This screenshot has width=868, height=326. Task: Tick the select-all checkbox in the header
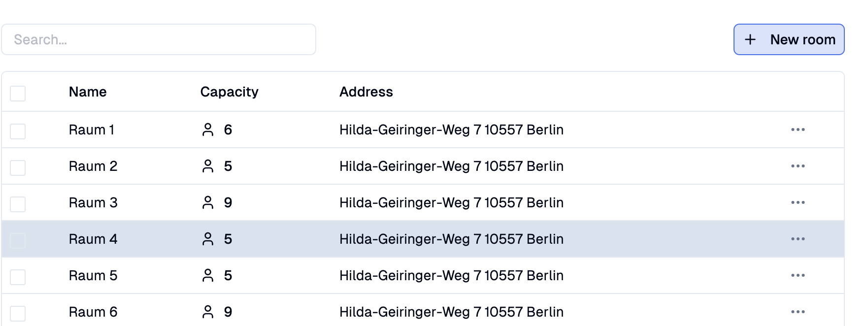click(18, 93)
